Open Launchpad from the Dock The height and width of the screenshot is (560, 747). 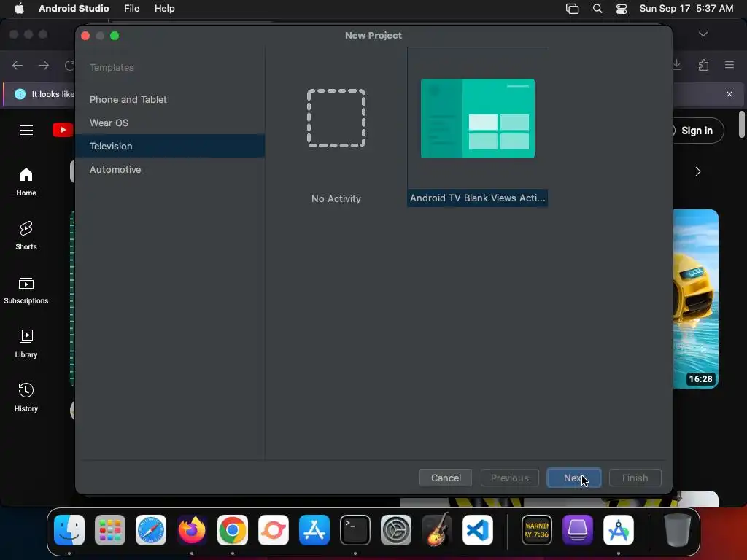pyautogui.click(x=110, y=530)
